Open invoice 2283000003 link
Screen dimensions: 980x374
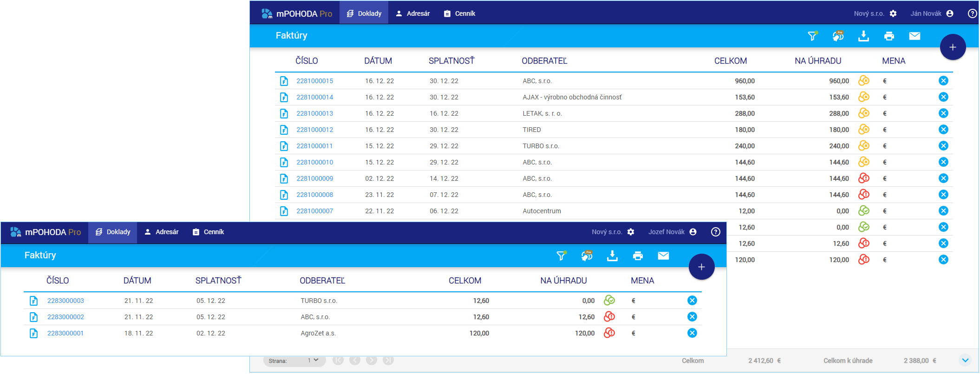pos(65,301)
